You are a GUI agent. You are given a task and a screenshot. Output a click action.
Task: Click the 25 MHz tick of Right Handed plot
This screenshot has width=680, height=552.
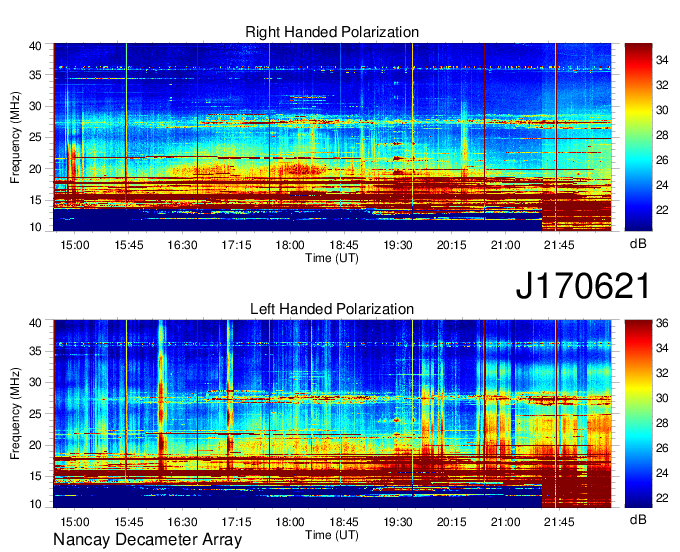coord(36,137)
